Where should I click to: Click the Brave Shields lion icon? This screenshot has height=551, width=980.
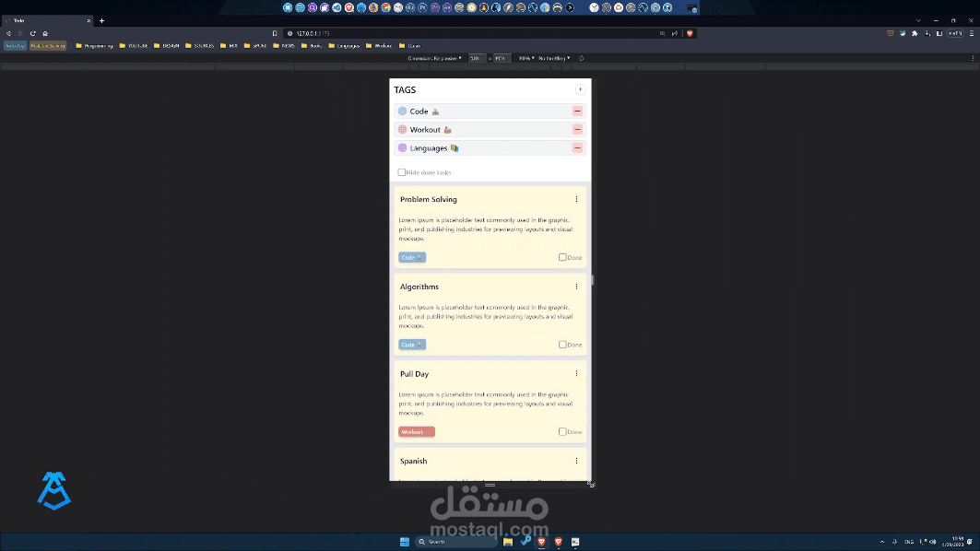(x=690, y=34)
